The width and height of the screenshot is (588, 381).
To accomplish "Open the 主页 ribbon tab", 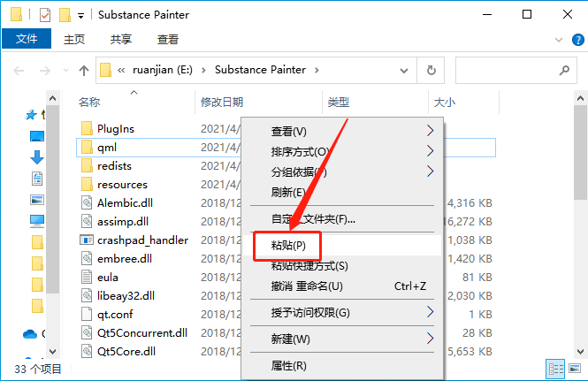I will pyautogui.click(x=74, y=40).
